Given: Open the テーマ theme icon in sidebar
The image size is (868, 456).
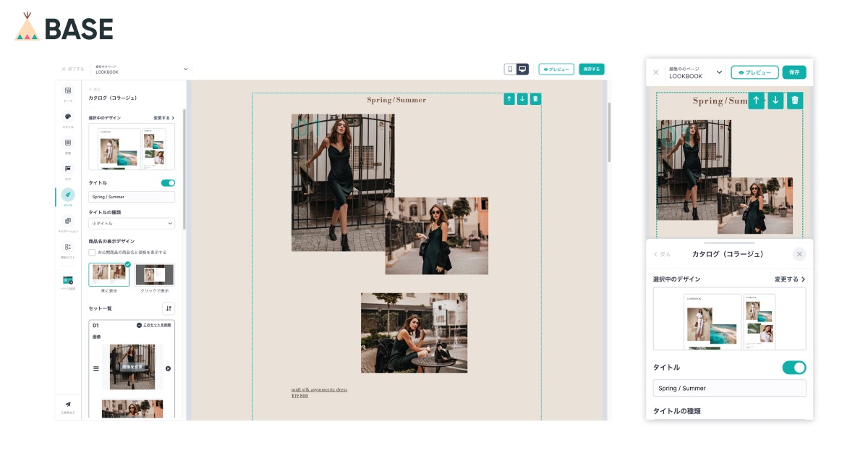Looking at the screenshot, I should click(x=68, y=90).
